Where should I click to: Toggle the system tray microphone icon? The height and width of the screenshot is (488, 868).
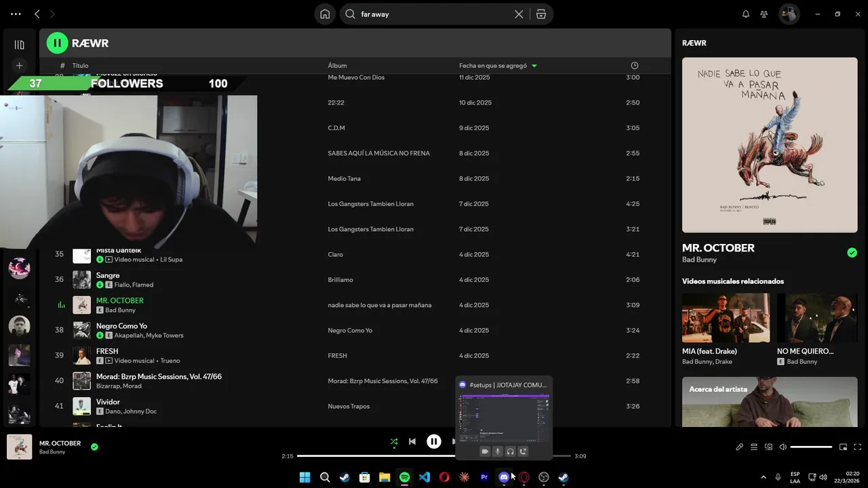(778, 477)
